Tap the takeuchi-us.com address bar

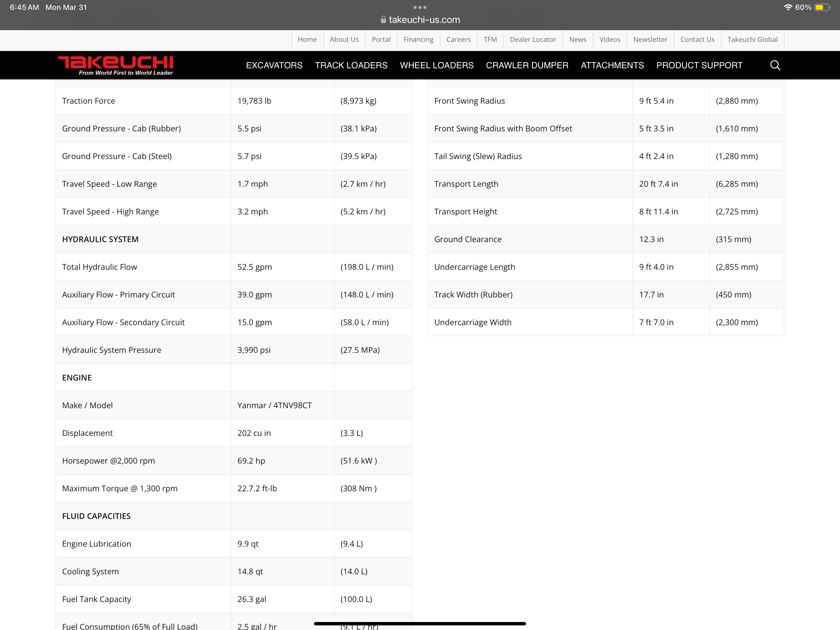click(424, 20)
